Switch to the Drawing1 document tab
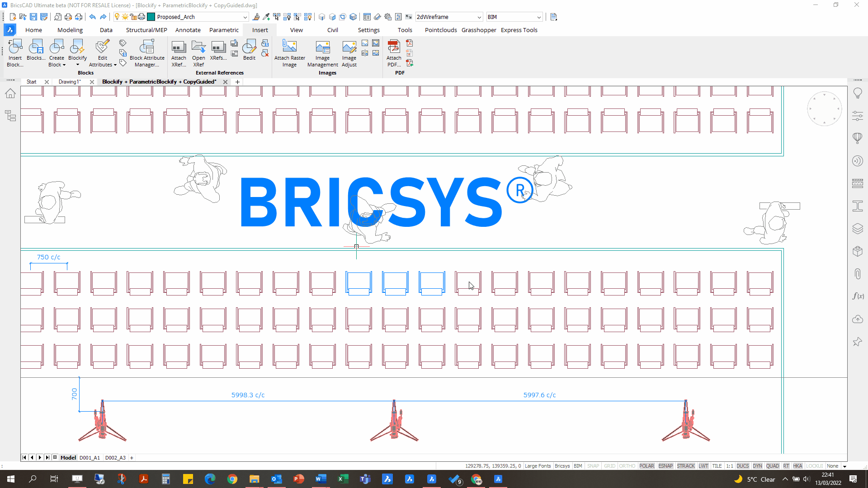The height and width of the screenshot is (488, 868). (69, 82)
